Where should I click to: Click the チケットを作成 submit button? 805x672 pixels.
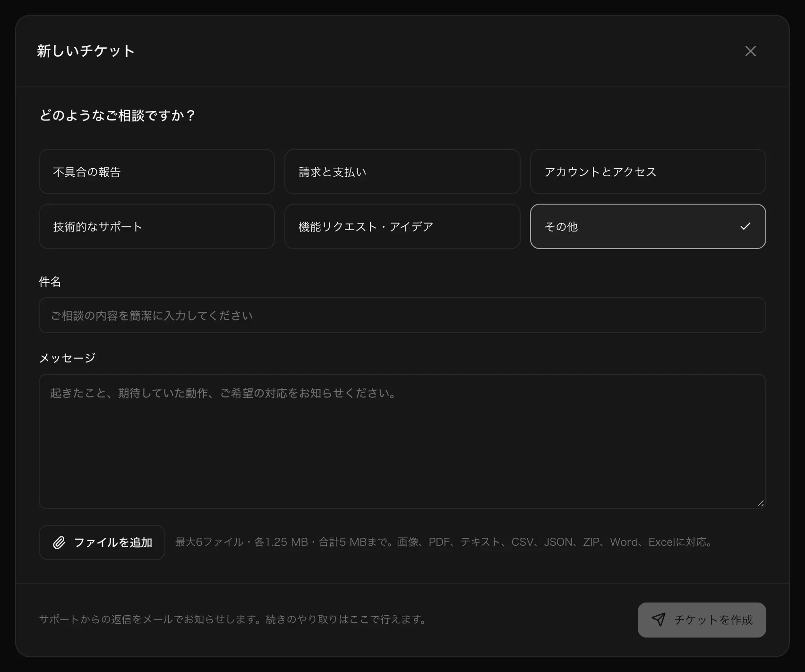pos(702,620)
